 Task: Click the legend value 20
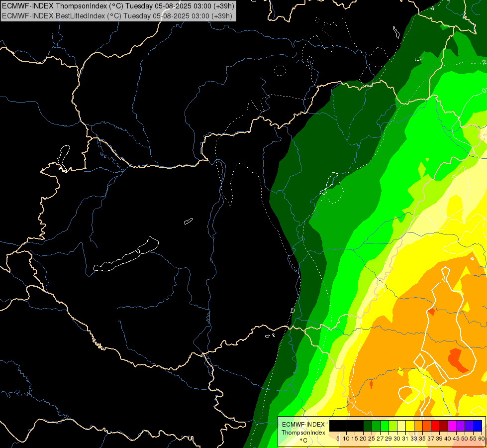click(x=363, y=439)
